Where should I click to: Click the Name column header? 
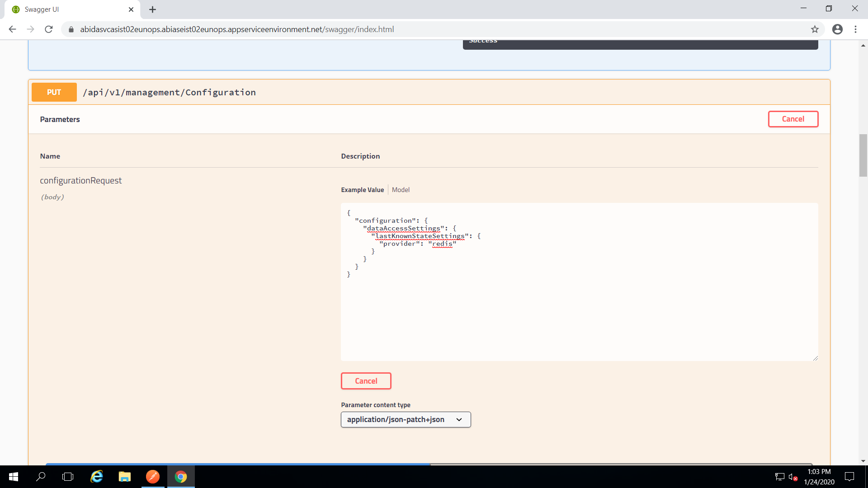pos(50,156)
